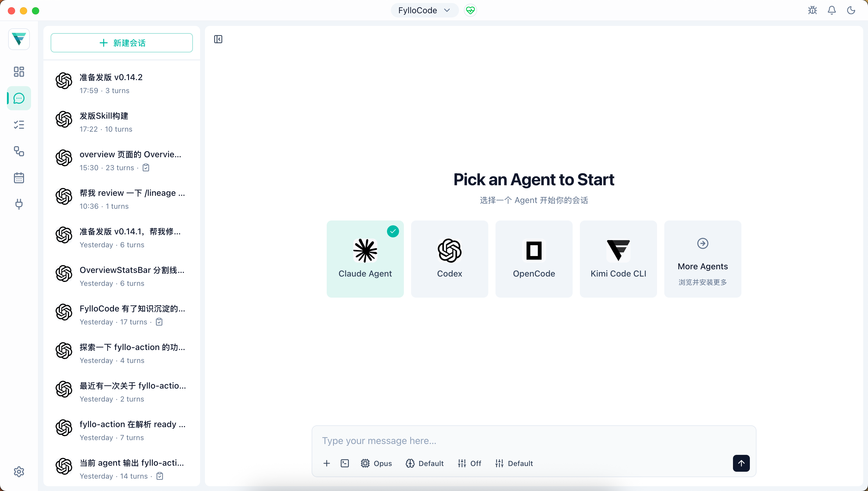Click the 选择一个 Agent 开始你的会话 subtitle

[x=534, y=200]
